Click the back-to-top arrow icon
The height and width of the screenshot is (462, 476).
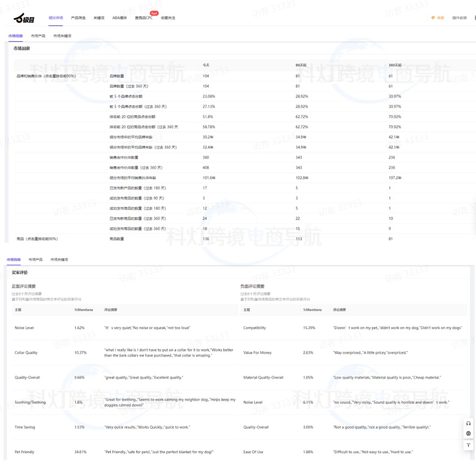coord(468,445)
